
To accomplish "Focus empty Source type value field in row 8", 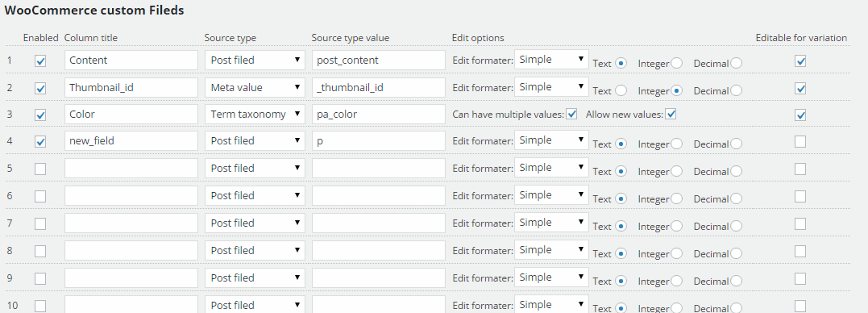I will 379,250.
